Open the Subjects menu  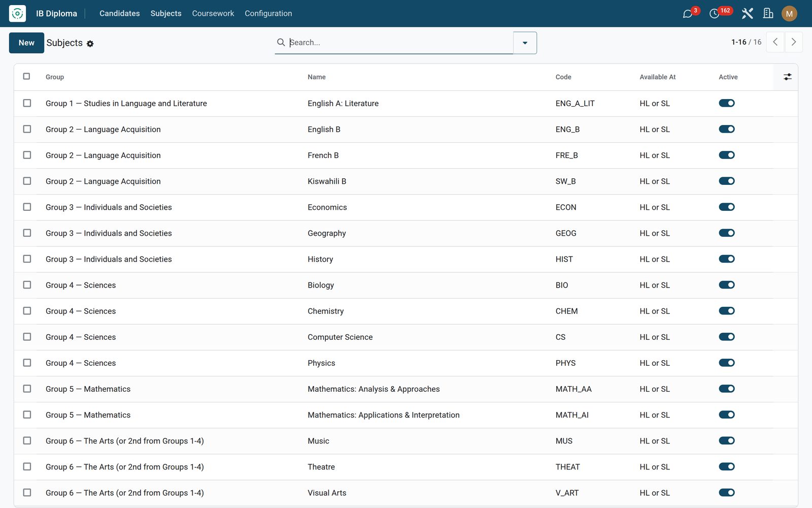click(166, 13)
